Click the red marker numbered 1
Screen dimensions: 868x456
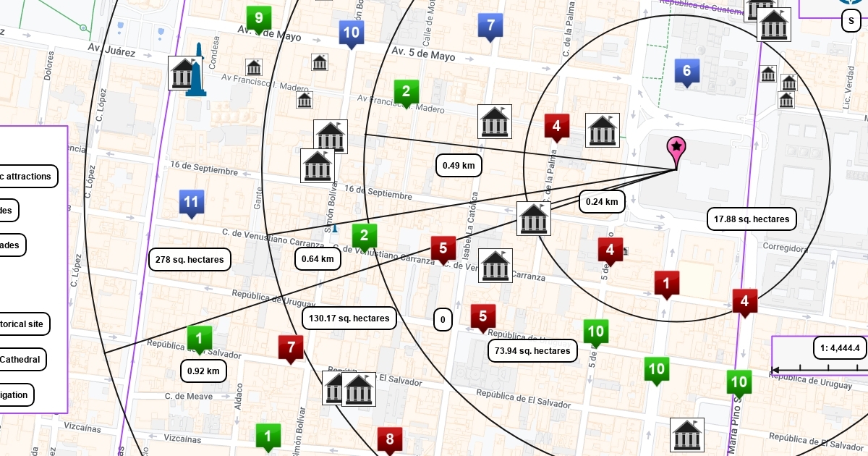click(x=666, y=284)
